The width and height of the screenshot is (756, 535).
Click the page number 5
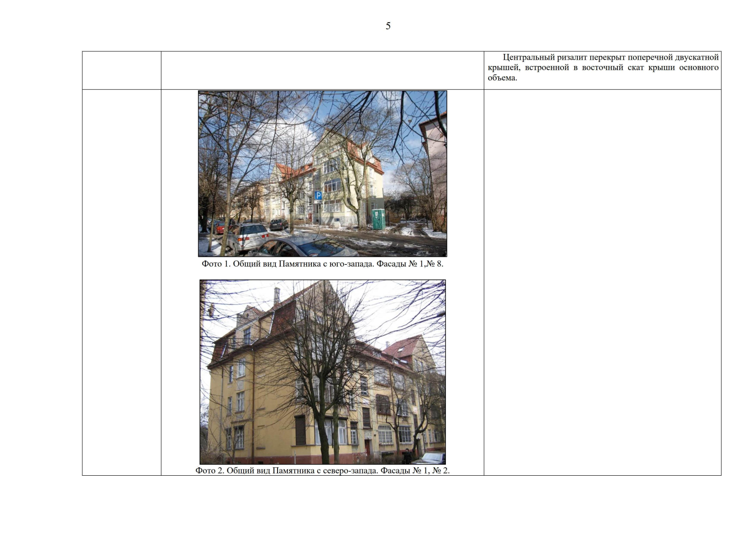(x=388, y=26)
